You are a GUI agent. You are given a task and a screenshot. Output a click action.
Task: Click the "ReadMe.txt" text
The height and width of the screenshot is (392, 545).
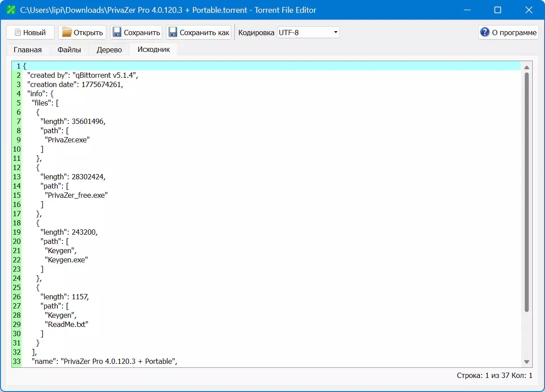(67, 324)
